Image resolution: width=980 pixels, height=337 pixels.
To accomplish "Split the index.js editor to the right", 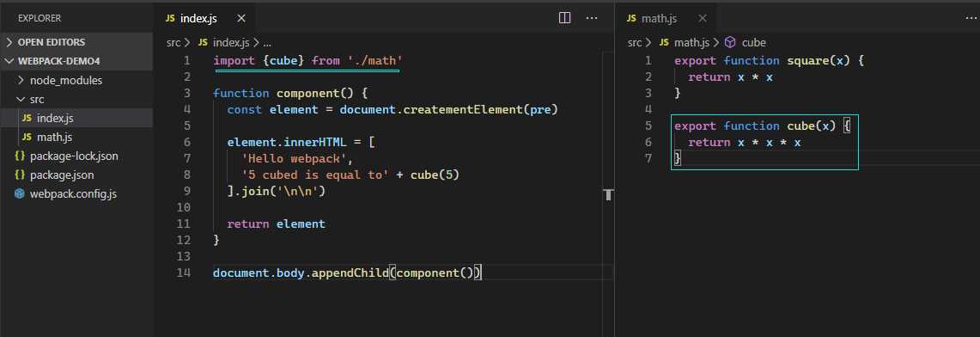I will pos(564,18).
